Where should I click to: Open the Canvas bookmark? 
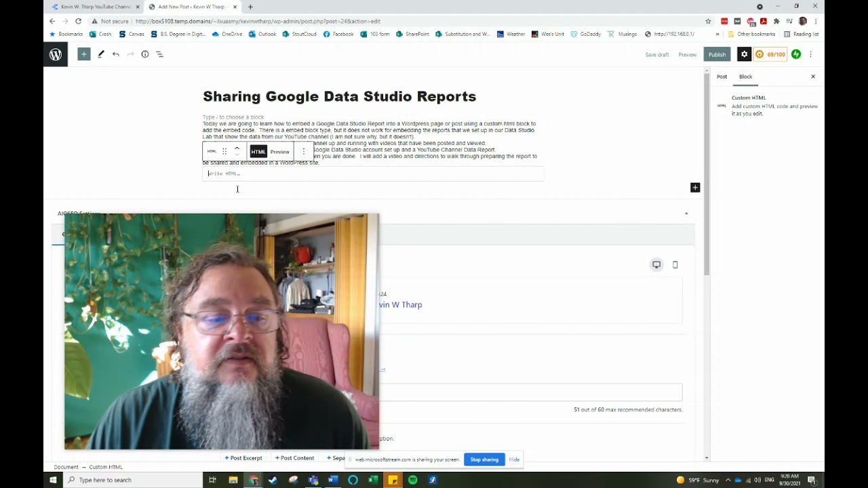click(132, 34)
